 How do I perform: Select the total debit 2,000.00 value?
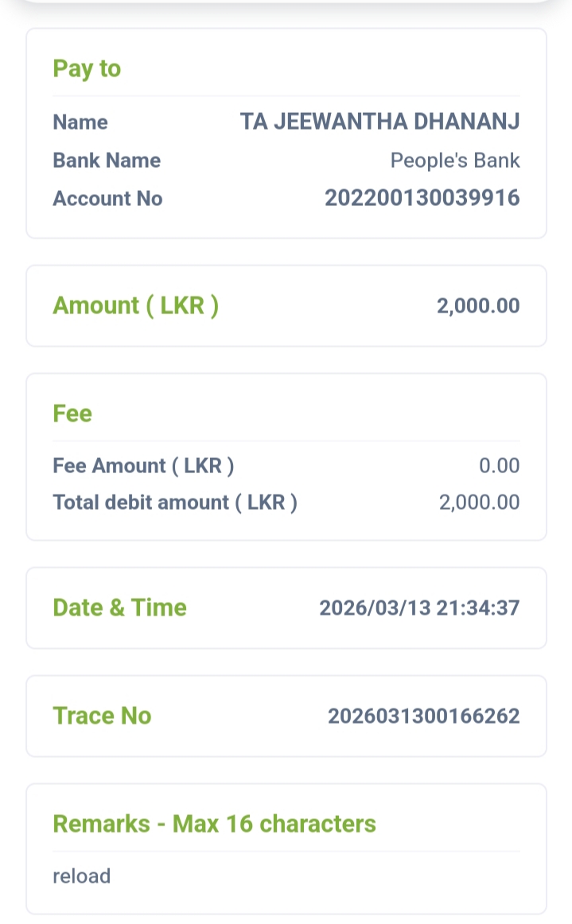tap(479, 503)
